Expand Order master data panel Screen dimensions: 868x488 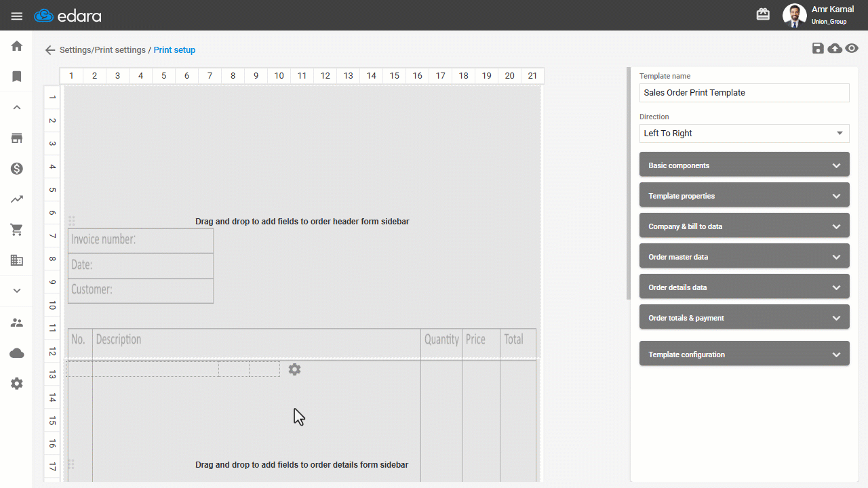(x=744, y=257)
